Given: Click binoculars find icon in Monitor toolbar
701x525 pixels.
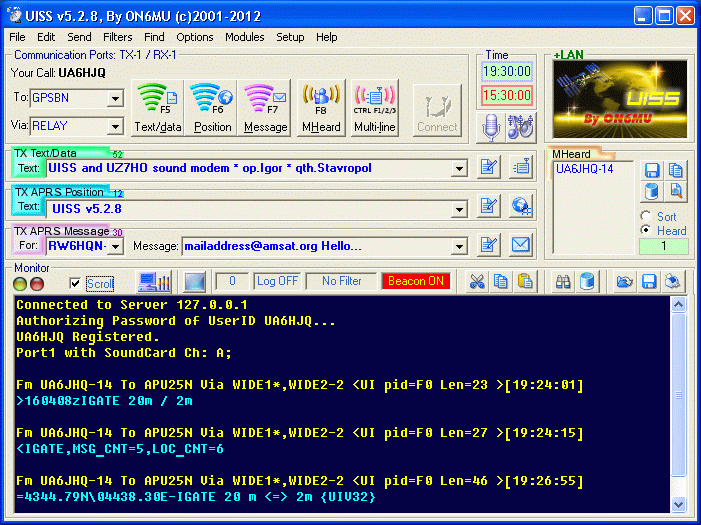Looking at the screenshot, I should [563, 282].
